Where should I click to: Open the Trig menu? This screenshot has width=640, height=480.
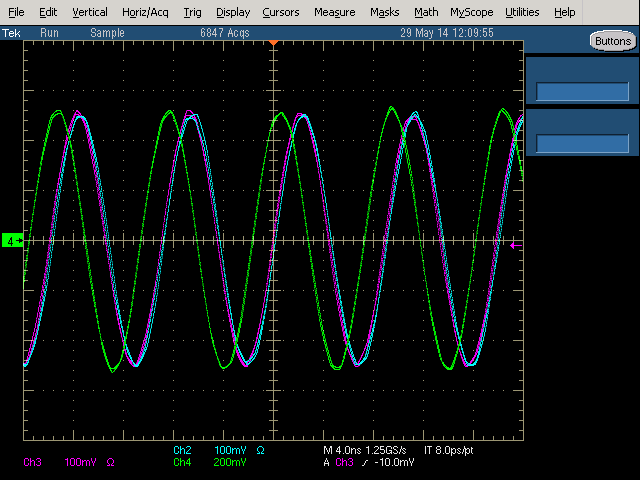(192, 12)
